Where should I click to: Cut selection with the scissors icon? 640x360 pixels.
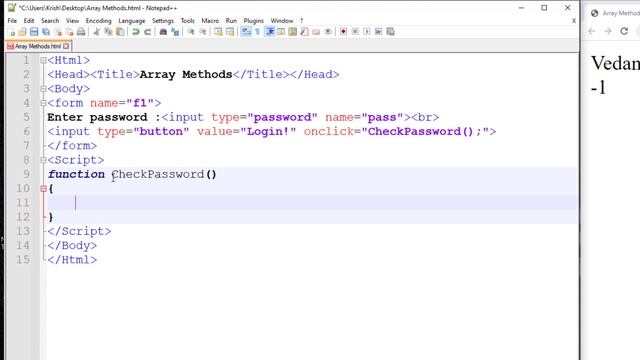(97, 32)
